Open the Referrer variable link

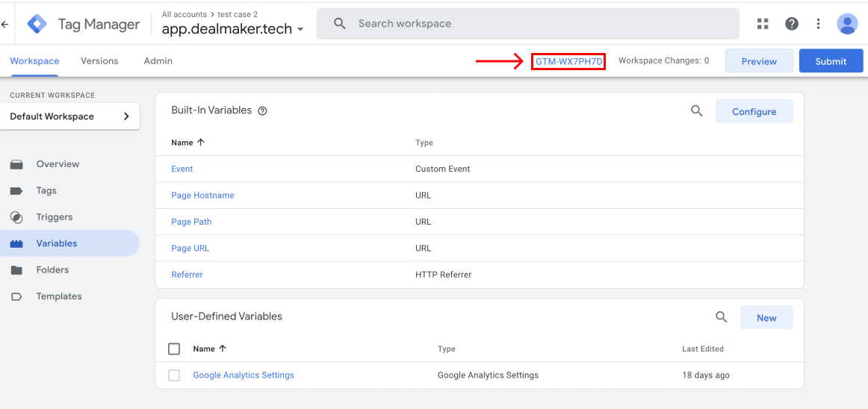click(187, 275)
